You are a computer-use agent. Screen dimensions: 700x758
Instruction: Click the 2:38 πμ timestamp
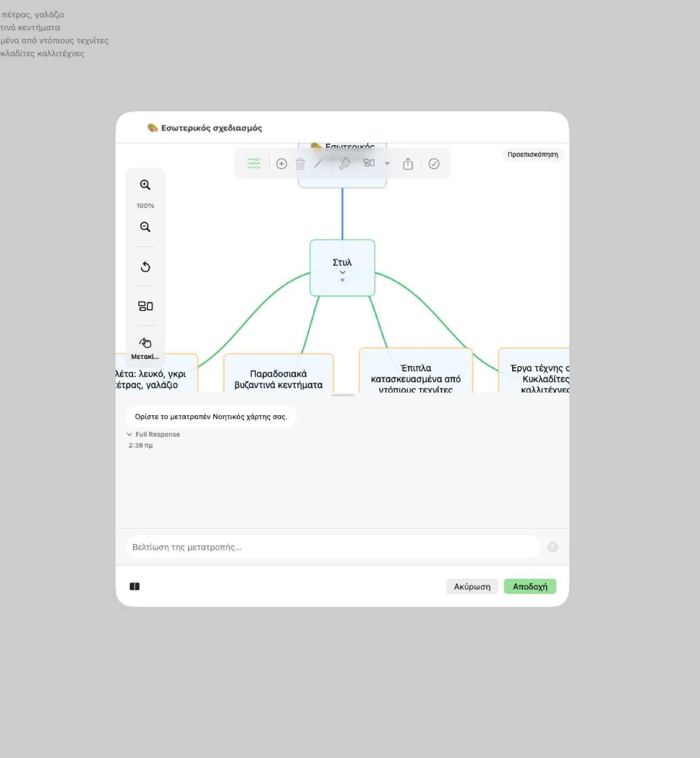140,445
